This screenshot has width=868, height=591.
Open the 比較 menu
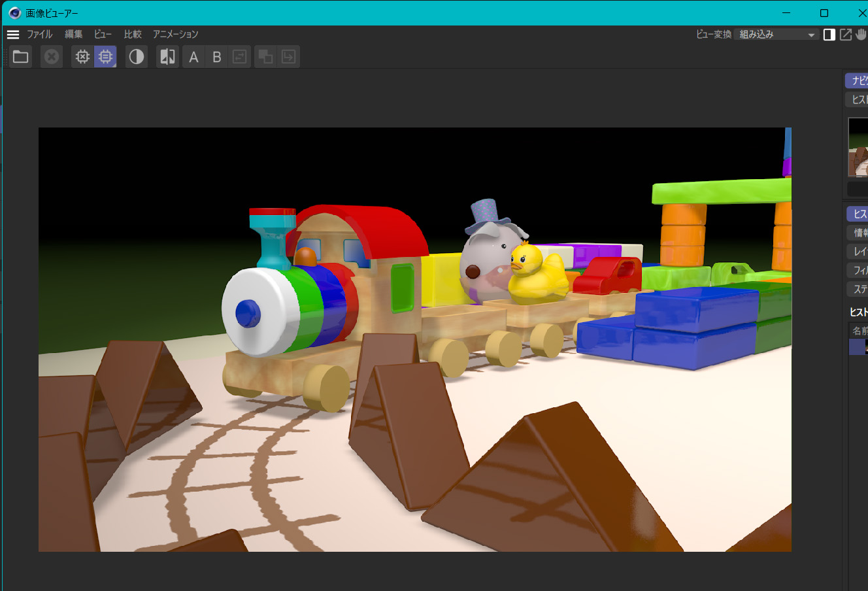(133, 35)
